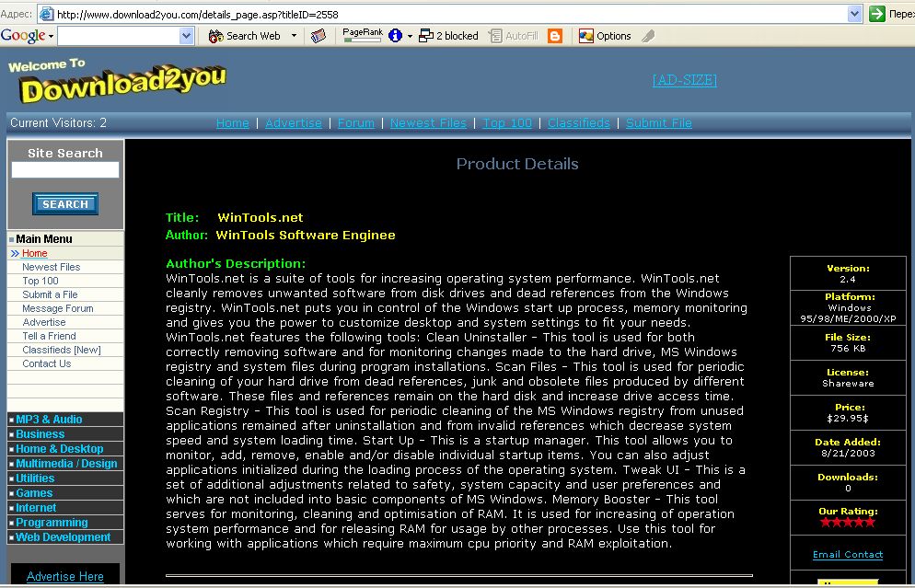
Task: Open the Games category
Action: [x=34, y=493]
